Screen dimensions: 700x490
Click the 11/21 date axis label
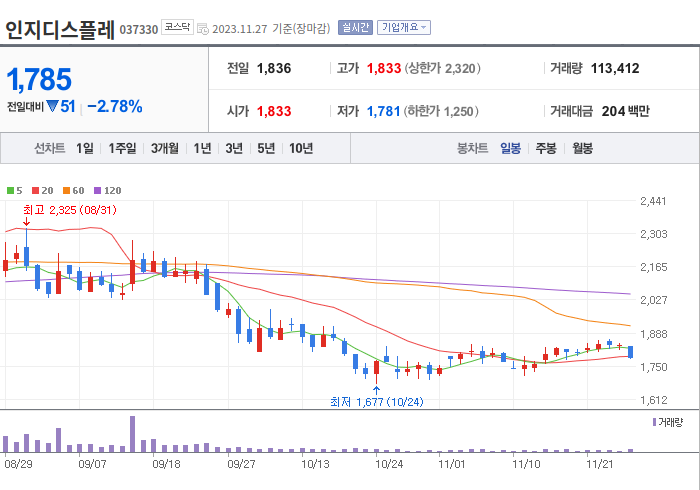click(x=599, y=464)
